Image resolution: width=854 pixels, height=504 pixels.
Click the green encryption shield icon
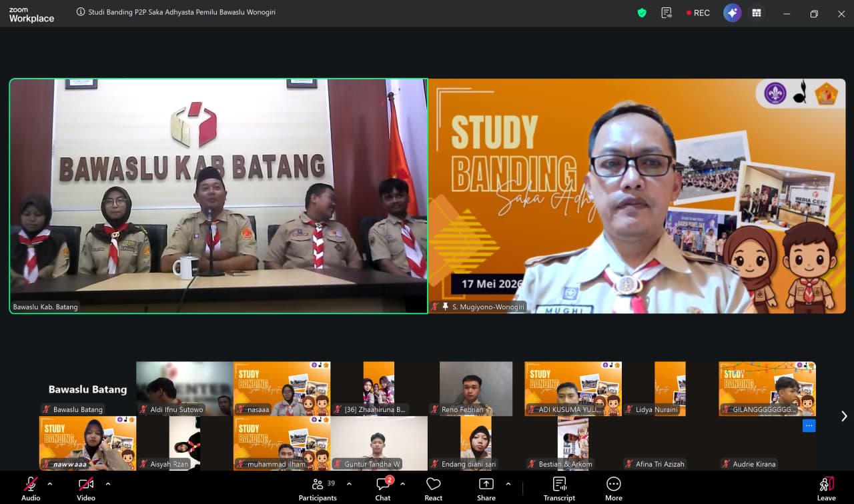642,13
